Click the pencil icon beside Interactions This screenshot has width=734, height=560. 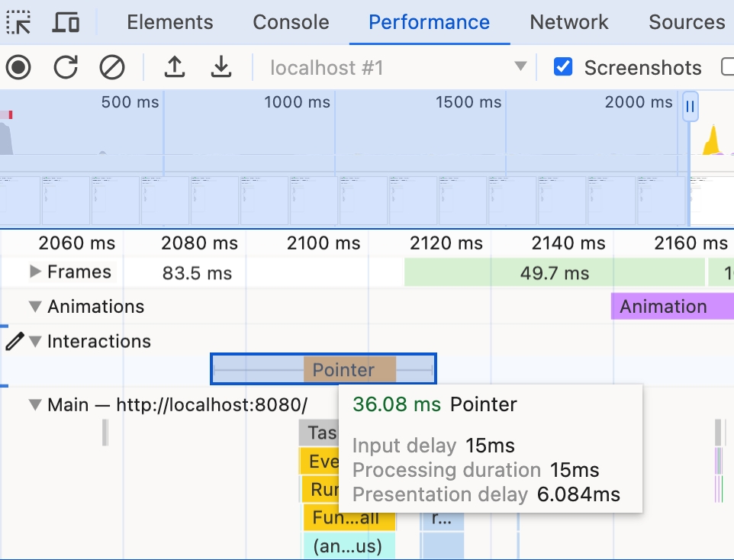click(14, 341)
